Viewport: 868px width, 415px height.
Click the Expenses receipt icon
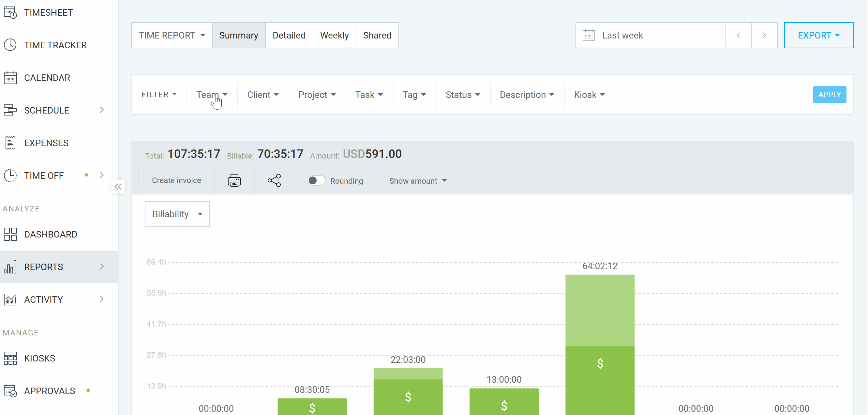(10, 143)
